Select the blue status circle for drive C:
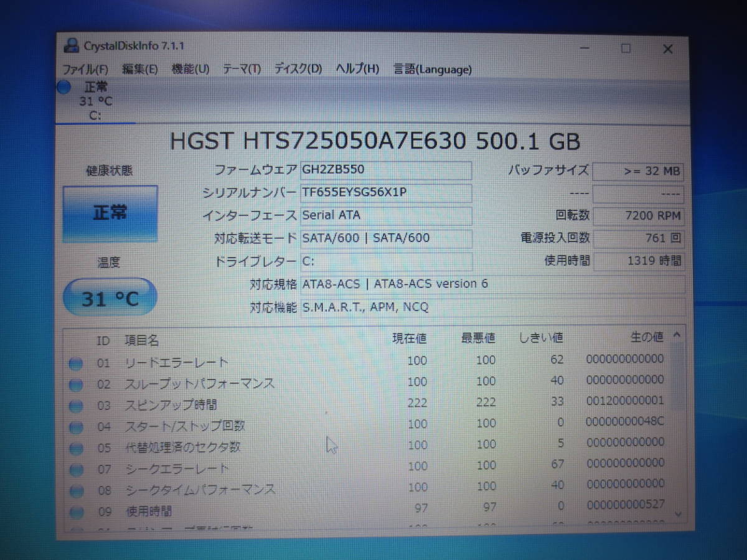 [64, 88]
